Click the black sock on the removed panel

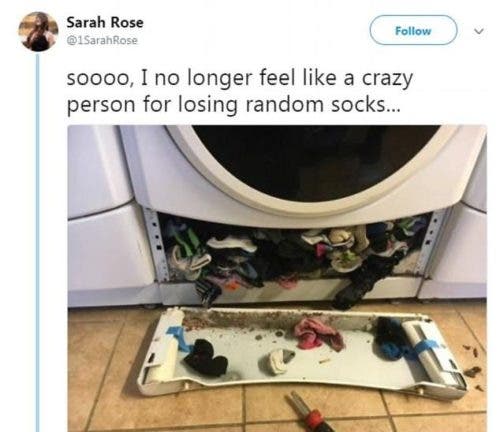(206, 358)
